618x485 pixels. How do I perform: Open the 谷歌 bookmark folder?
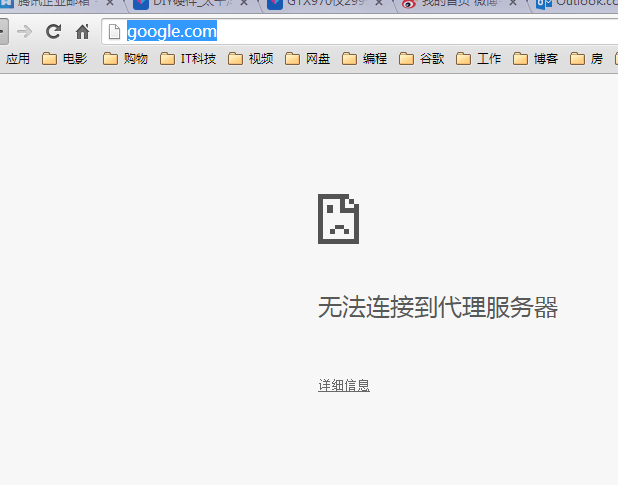(421, 59)
